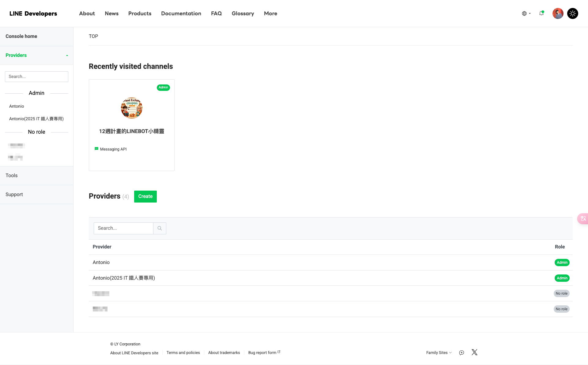Select Antonio in the sidebar
588x365 pixels.
17,106
